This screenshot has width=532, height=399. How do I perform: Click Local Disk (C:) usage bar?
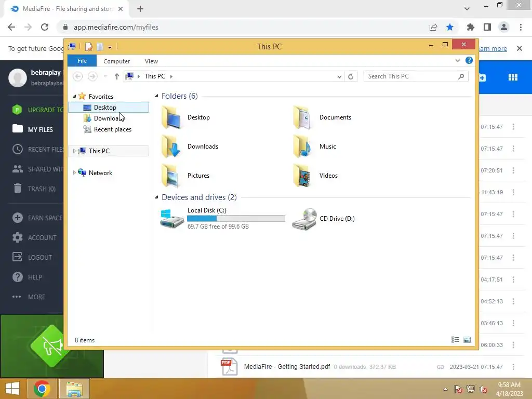point(236,219)
